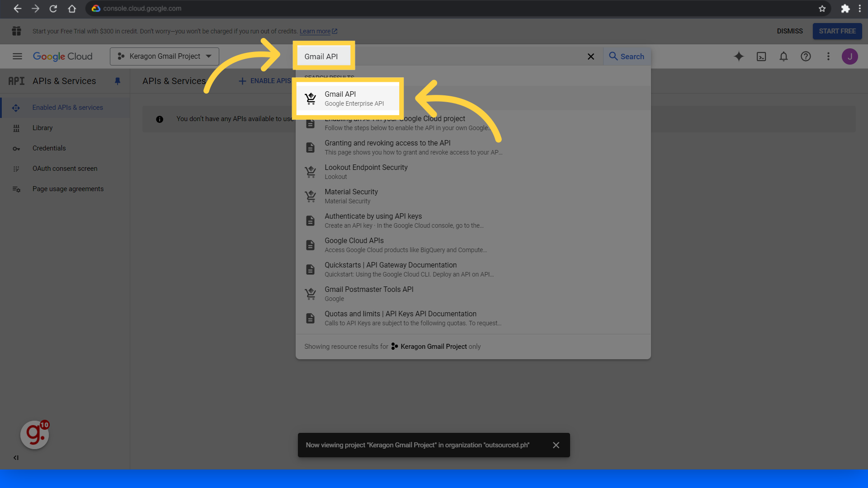Open Authenticate by using API keys result
Screen dimensions: 868x488
[473, 221]
